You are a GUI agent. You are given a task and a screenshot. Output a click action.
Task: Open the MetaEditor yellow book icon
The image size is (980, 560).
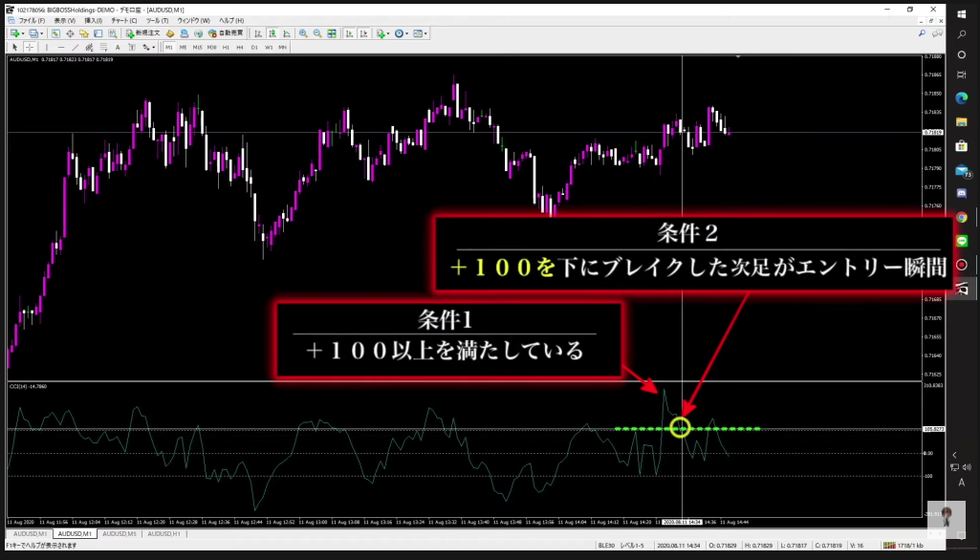(170, 33)
